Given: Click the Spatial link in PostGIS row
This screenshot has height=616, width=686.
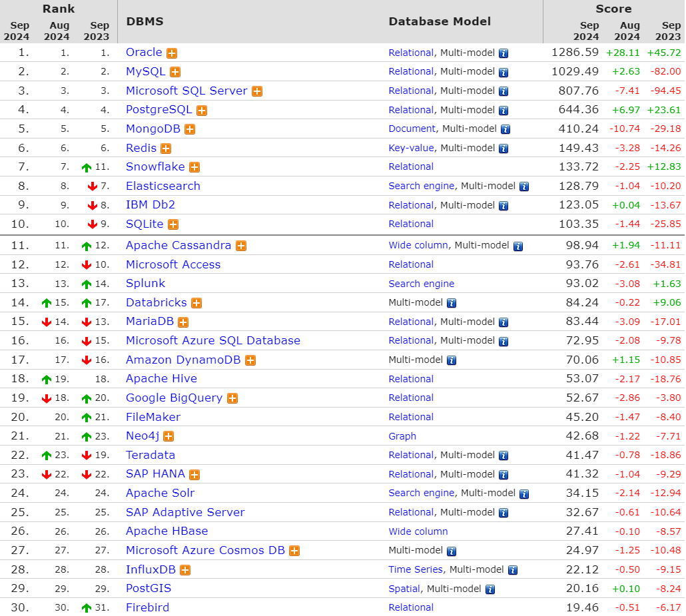Looking at the screenshot, I should tap(404, 589).
